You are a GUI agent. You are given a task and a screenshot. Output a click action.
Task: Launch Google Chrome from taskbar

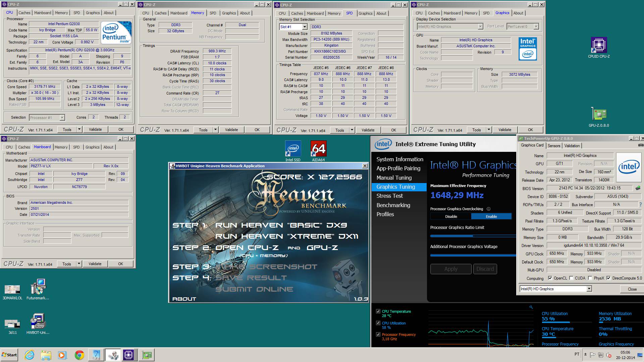click(79, 355)
